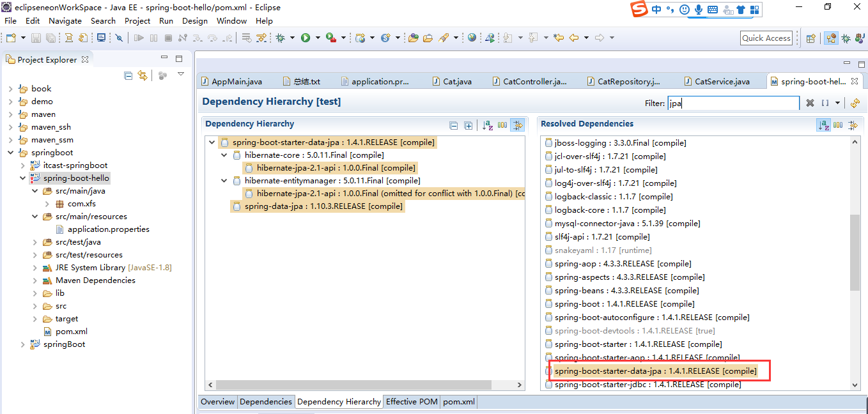Sort Resolved Dependencies alphabetically
Screen dimensions: 868x414
click(823, 125)
